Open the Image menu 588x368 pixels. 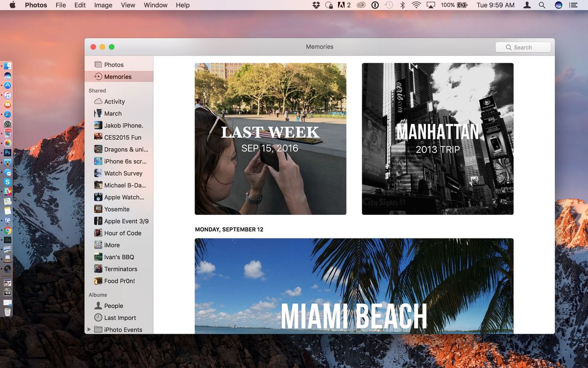(102, 5)
